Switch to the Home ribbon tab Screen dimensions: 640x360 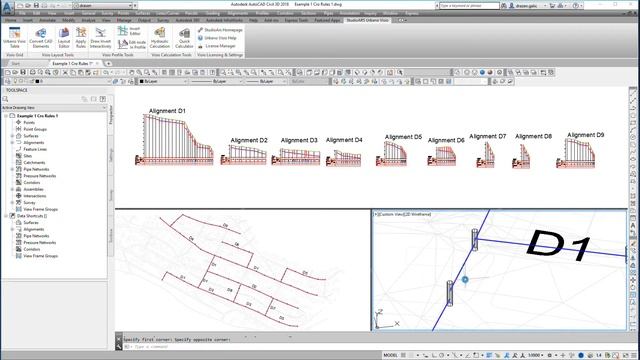pyautogui.click(x=11, y=20)
